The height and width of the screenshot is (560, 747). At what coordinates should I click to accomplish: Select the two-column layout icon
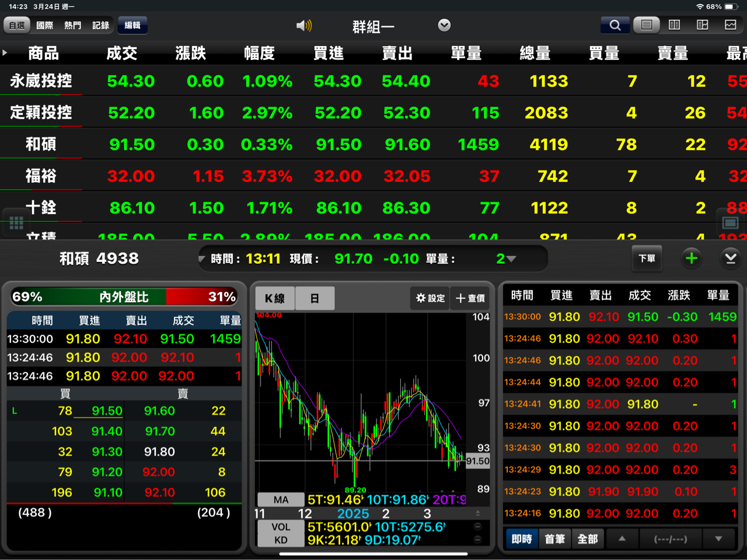click(x=675, y=25)
